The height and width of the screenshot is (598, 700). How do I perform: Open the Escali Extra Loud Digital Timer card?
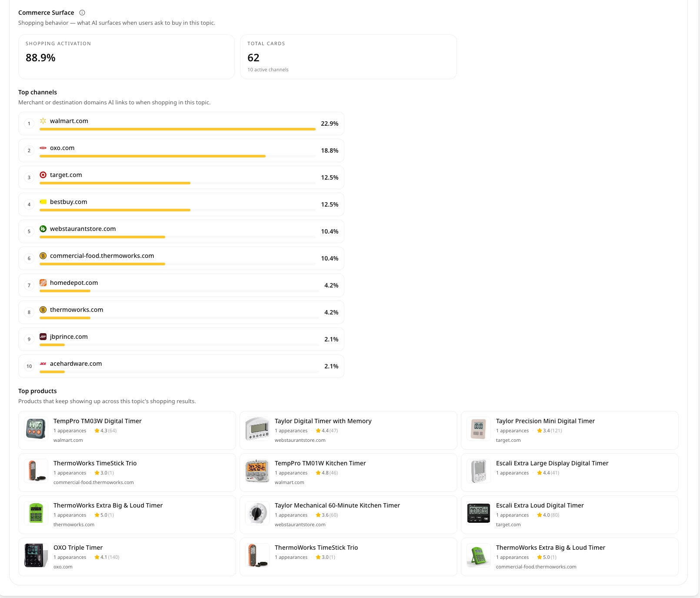pyautogui.click(x=570, y=514)
